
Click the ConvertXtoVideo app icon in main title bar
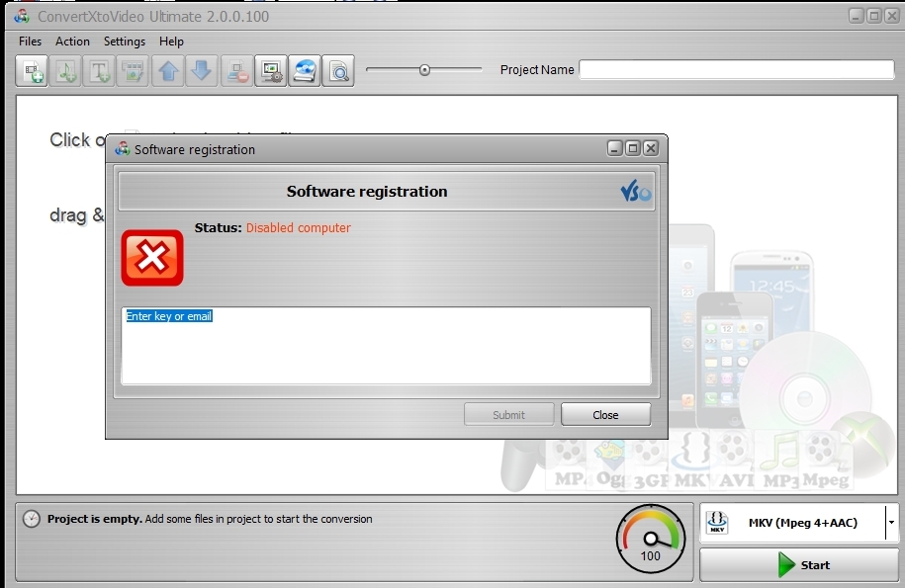click(x=22, y=16)
